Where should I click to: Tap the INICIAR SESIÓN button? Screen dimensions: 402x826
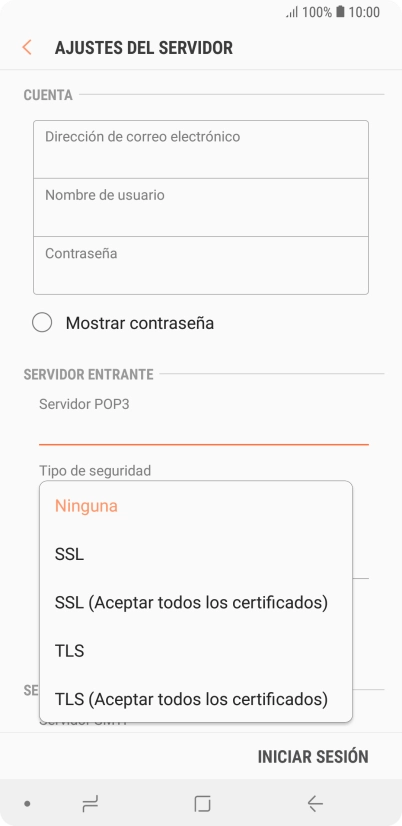coord(313,756)
